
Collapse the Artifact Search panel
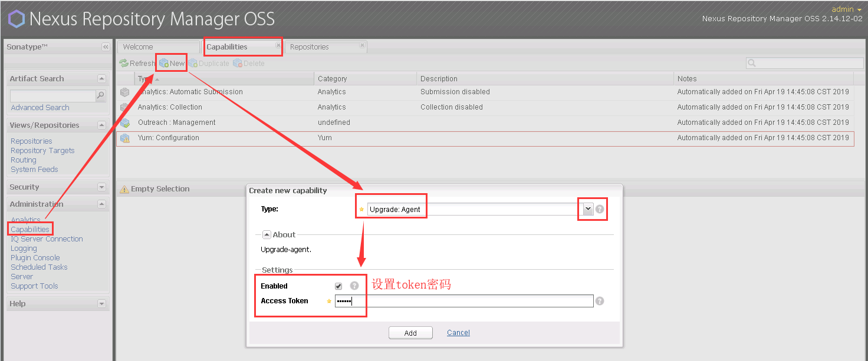[x=101, y=78]
